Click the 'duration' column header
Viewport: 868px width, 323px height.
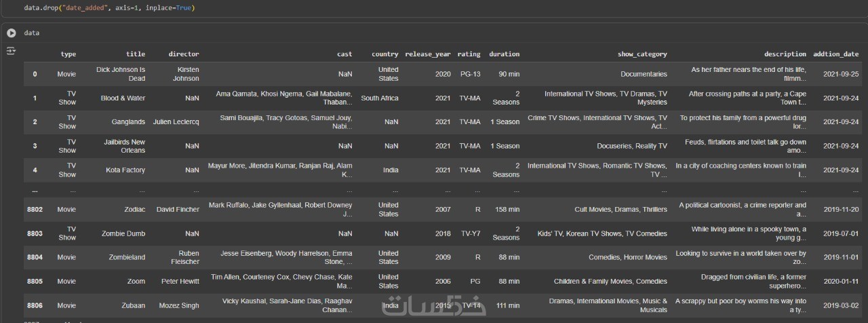(x=504, y=54)
